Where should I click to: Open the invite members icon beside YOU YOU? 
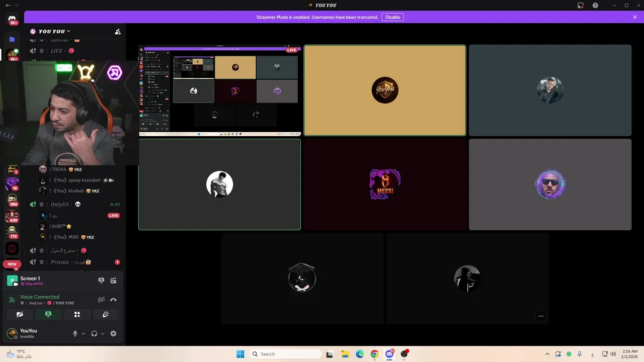pyautogui.click(x=118, y=32)
